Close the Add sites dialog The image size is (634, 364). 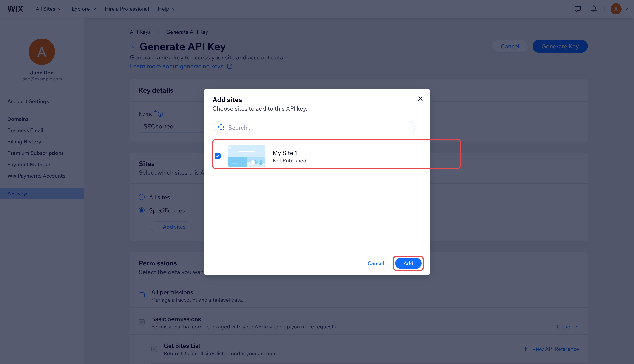[x=420, y=99]
